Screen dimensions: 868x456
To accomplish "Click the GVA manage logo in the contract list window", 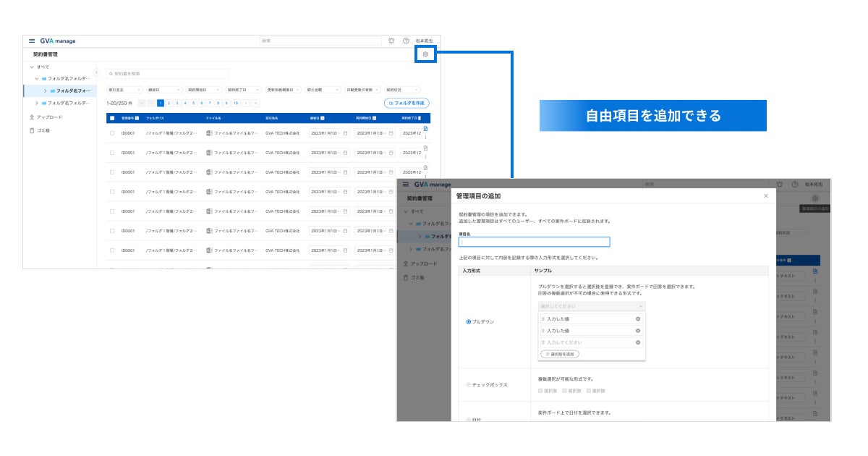I will coord(58,41).
